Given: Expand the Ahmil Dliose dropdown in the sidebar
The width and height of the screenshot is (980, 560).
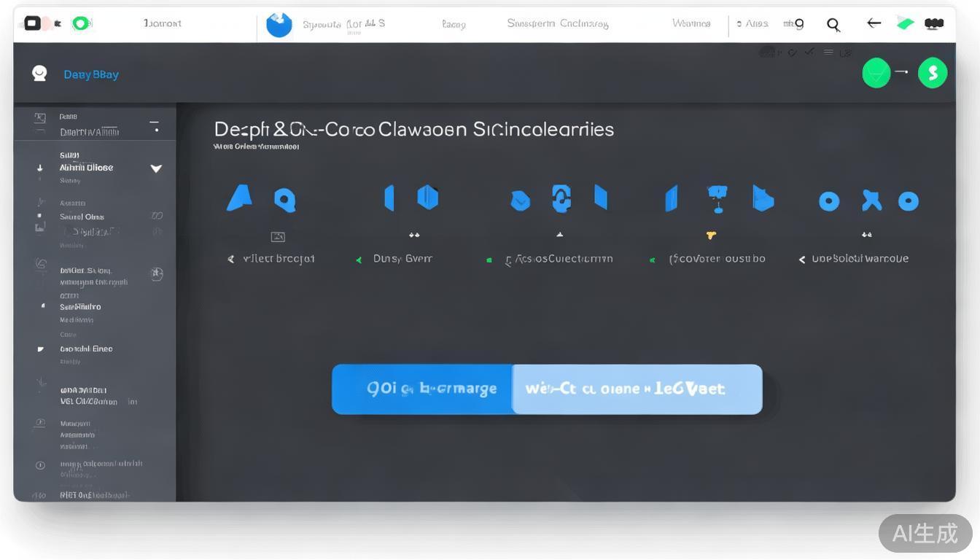Looking at the screenshot, I should coord(155,168).
